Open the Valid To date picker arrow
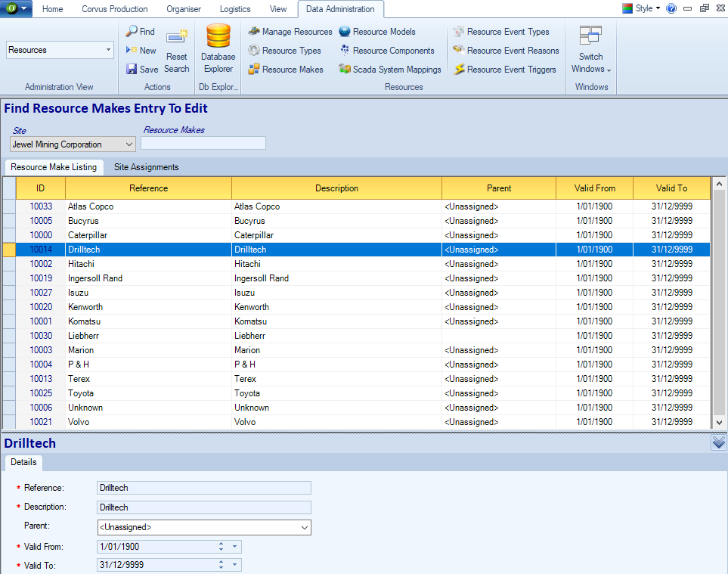The height and width of the screenshot is (574, 728). (234, 565)
